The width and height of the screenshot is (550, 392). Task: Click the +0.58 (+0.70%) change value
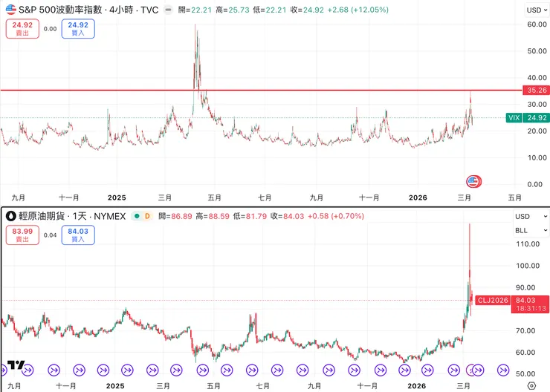point(336,216)
